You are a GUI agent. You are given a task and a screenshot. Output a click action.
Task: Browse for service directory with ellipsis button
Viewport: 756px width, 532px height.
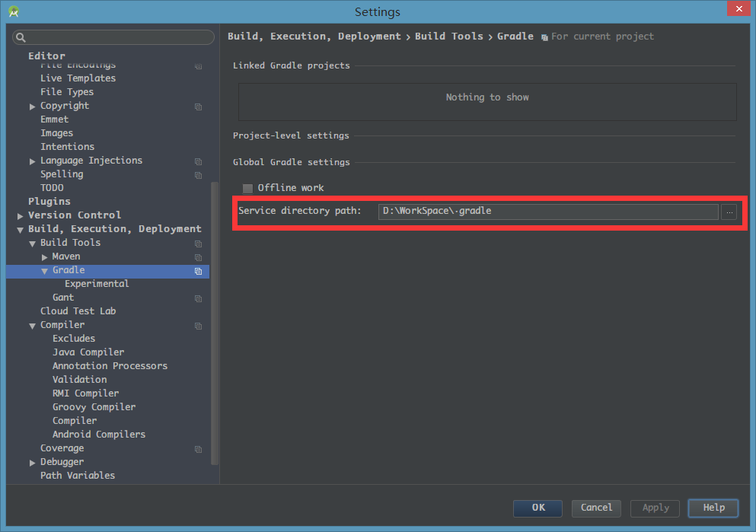coord(729,212)
